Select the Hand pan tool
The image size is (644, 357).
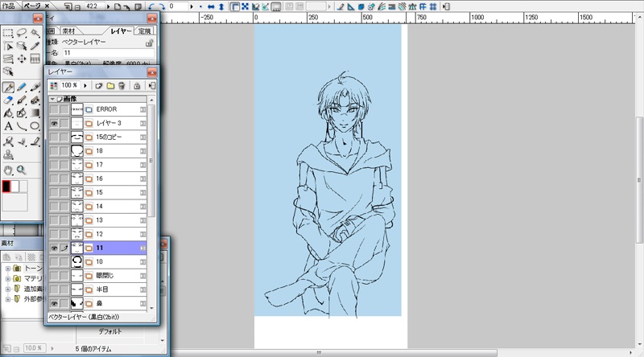(8, 170)
